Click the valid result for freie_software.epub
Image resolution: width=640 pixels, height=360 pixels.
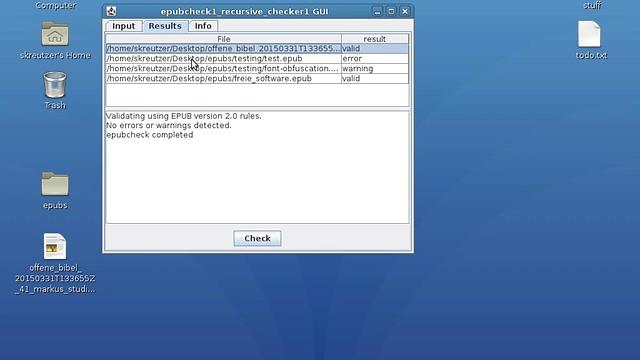pyautogui.click(x=375, y=78)
